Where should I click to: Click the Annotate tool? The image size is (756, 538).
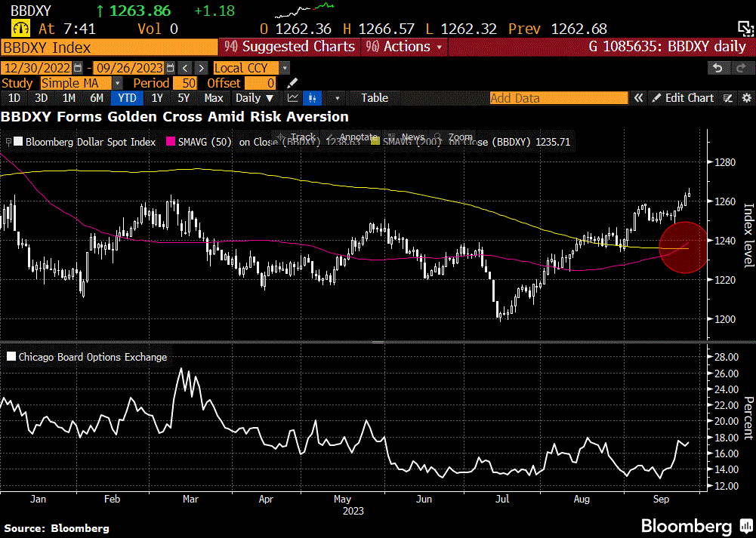click(x=351, y=137)
